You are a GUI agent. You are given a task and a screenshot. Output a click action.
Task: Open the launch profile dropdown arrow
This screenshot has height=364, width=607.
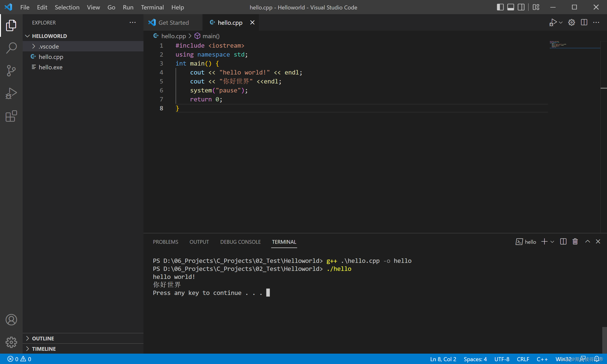(552, 242)
